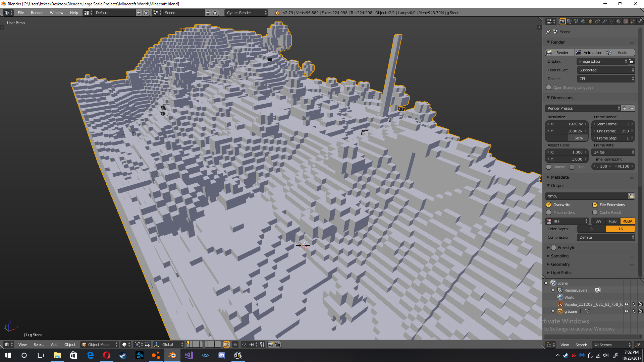Screen dimensions: 644x362
Task: Open Discord from the taskbar
Action: tap(222, 355)
